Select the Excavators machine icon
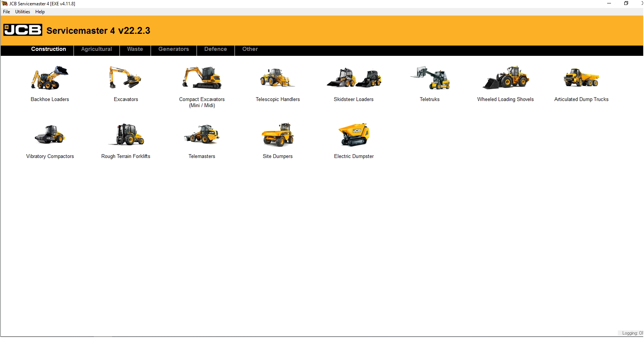Viewport: 644px width, 338px height. point(126,77)
